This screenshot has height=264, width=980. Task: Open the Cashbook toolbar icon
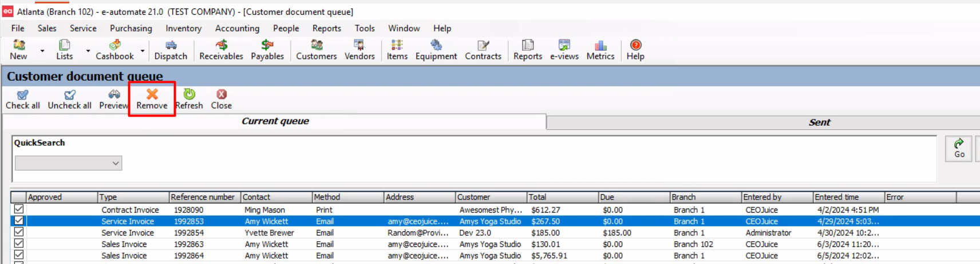pos(114,50)
